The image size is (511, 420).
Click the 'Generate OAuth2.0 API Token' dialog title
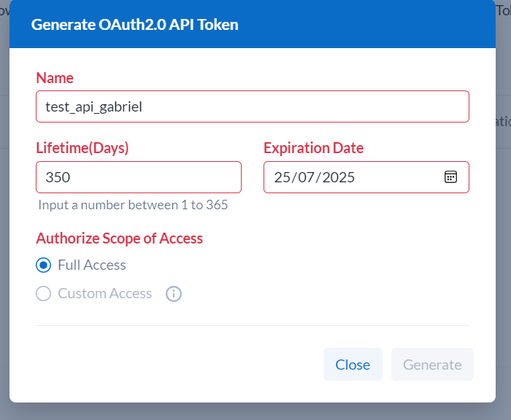coord(134,25)
